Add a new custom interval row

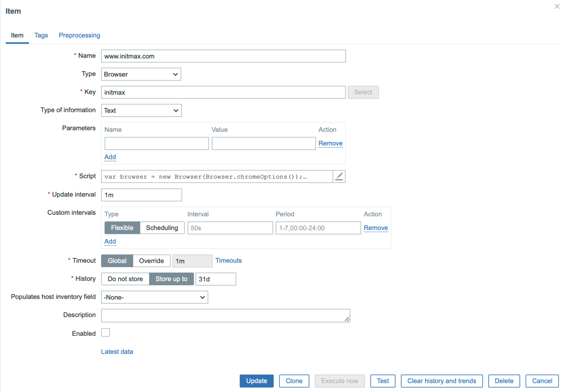(x=110, y=242)
